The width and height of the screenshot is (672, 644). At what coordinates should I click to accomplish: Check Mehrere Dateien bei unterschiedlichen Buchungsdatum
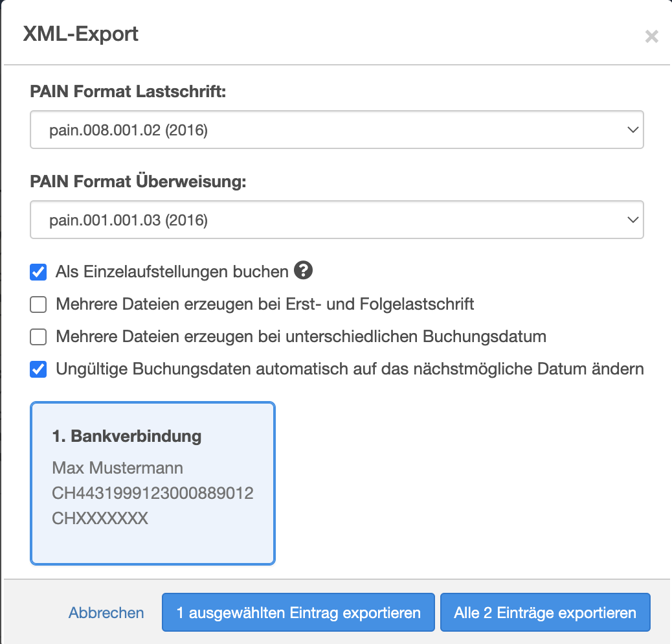pos(39,337)
